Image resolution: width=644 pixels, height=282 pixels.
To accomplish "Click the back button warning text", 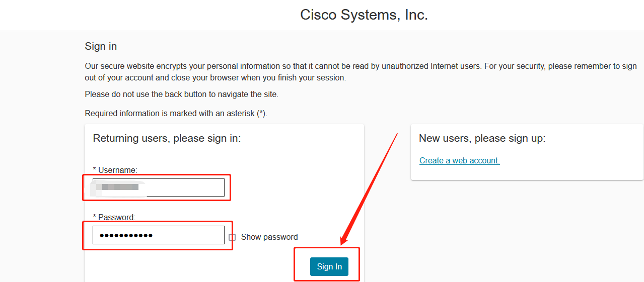I will (181, 94).
